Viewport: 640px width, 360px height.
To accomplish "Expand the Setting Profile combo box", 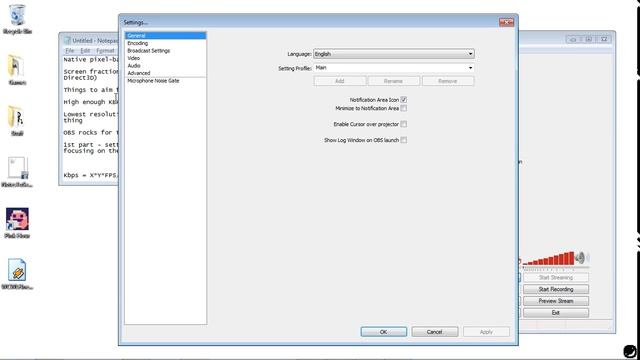I will click(393, 68).
